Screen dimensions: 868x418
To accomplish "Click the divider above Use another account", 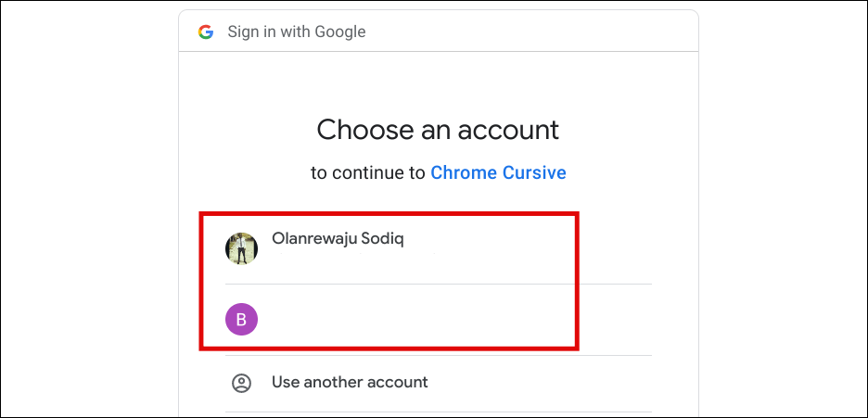I will pyautogui.click(x=438, y=355).
